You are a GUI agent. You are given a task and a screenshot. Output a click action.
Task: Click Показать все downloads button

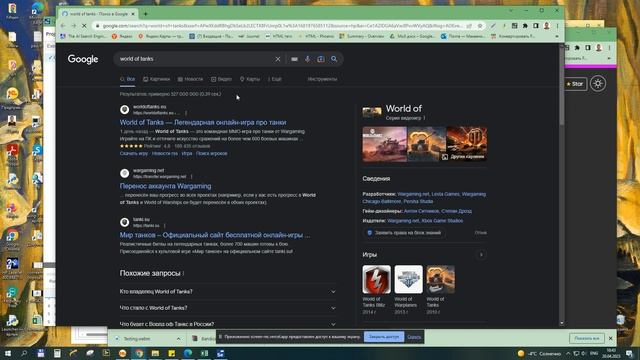587,338
